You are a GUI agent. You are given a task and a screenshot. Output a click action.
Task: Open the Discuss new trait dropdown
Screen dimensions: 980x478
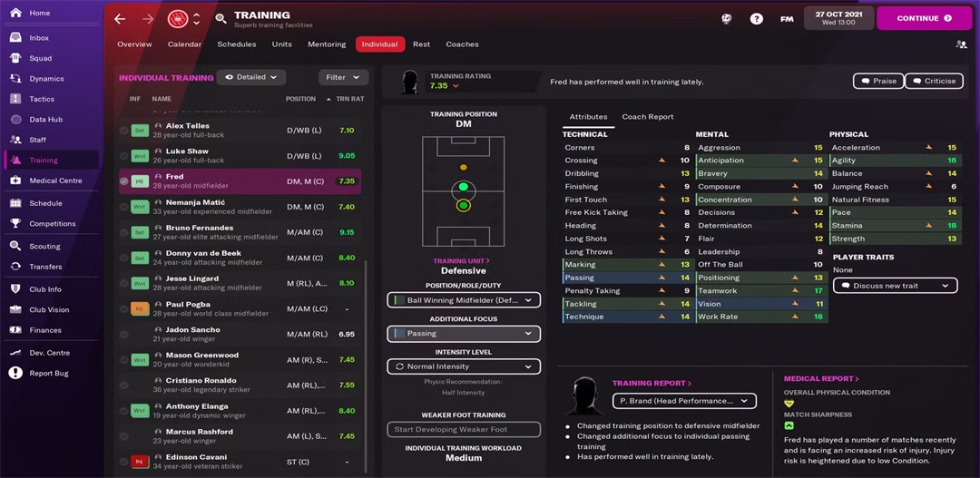click(x=895, y=286)
